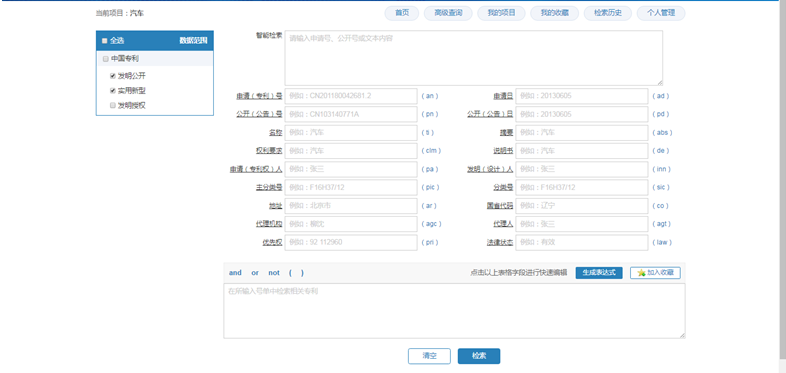This screenshot has height=373, width=786.
Task: Go to the 首页 home page
Action: [x=402, y=14]
